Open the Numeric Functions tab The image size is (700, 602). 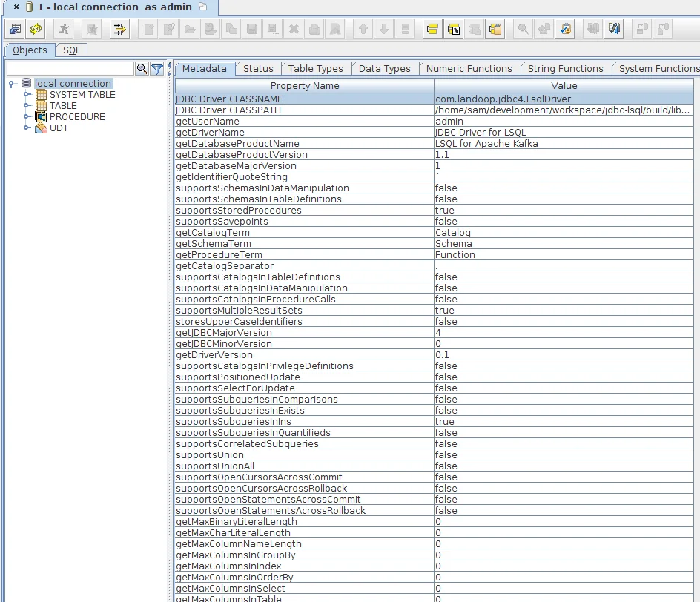(x=469, y=69)
